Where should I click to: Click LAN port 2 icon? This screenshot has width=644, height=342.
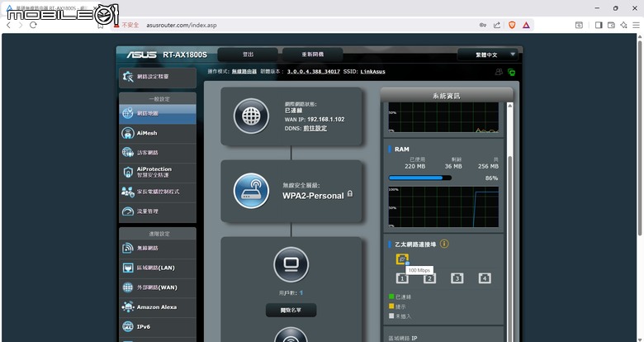click(429, 278)
